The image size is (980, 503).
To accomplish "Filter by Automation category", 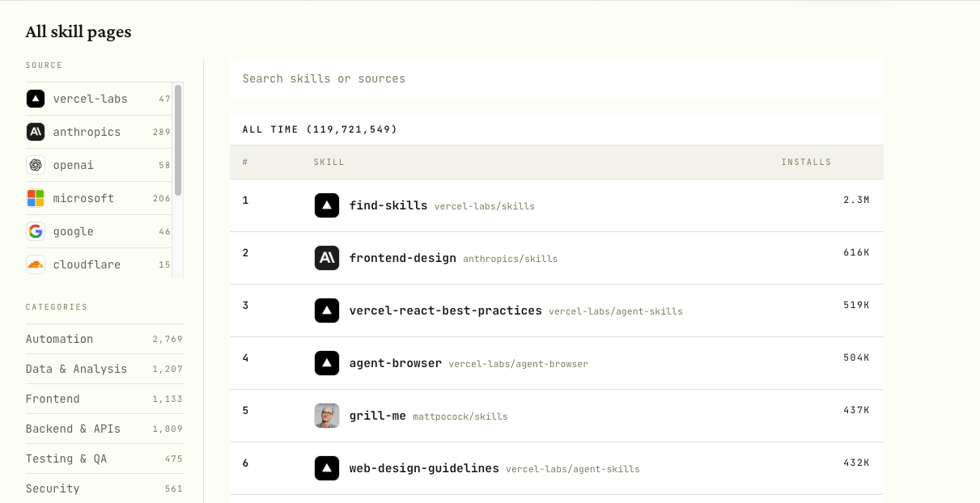I will [104, 339].
